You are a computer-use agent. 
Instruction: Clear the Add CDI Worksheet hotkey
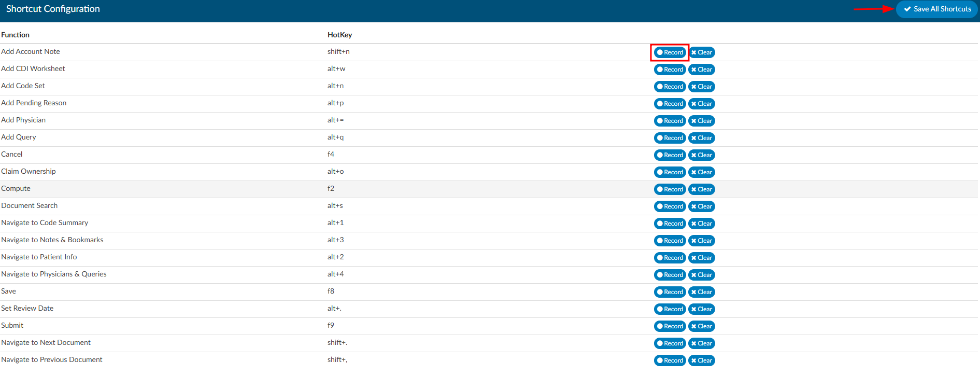coord(701,70)
